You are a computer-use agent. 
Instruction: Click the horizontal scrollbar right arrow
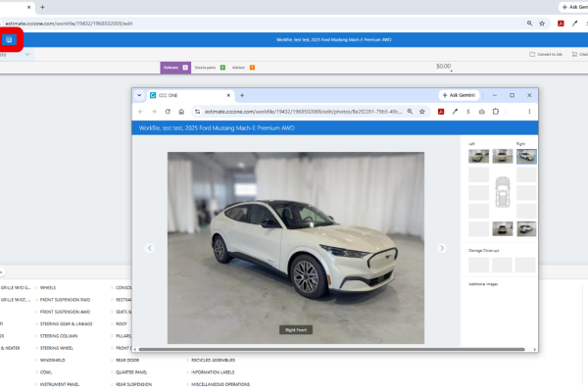tap(535, 349)
